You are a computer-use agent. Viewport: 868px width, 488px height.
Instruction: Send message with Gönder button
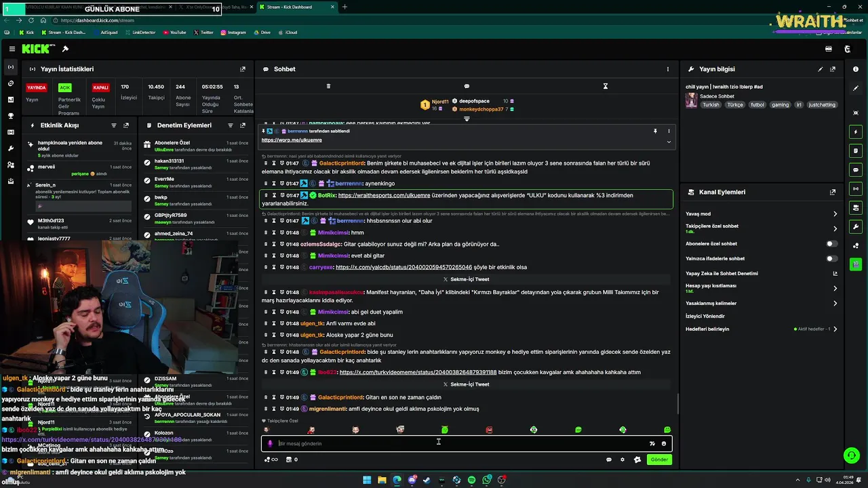click(x=659, y=460)
